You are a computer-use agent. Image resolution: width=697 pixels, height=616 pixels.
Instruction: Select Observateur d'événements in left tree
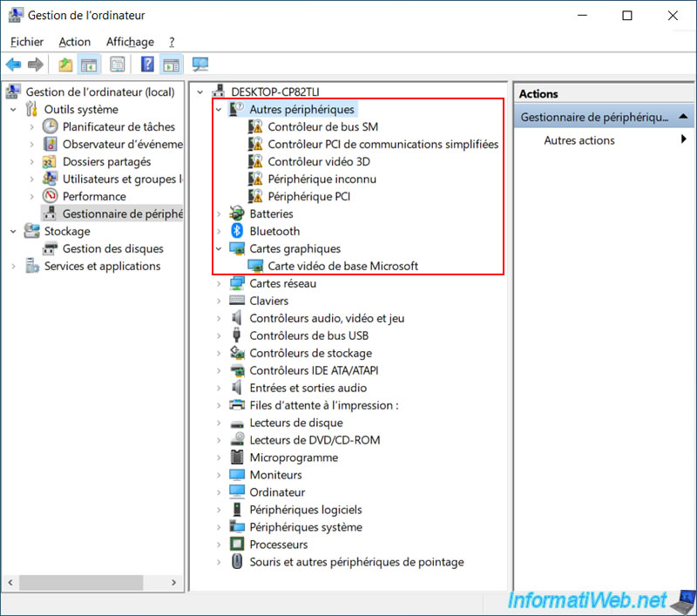122,145
